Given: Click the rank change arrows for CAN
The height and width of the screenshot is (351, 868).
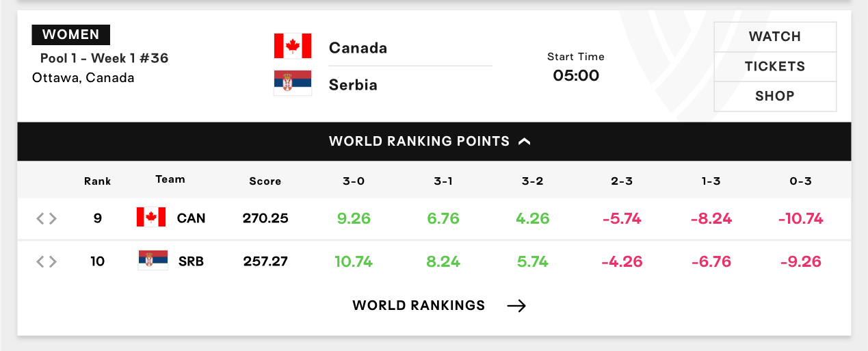Looking at the screenshot, I should [47, 218].
